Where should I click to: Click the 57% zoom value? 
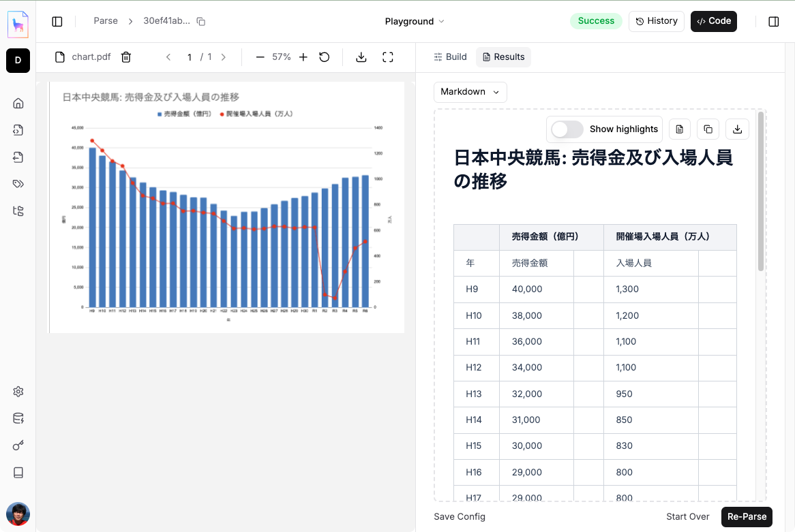click(282, 57)
